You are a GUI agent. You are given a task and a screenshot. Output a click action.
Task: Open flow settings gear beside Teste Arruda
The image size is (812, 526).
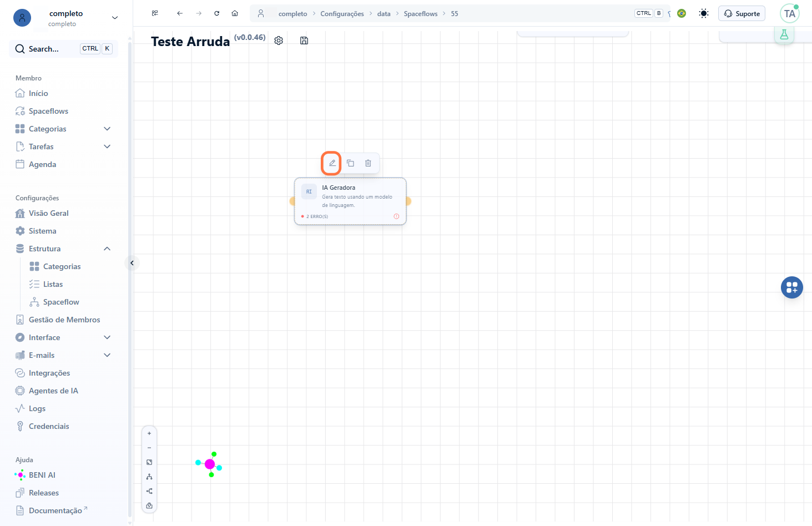279,41
